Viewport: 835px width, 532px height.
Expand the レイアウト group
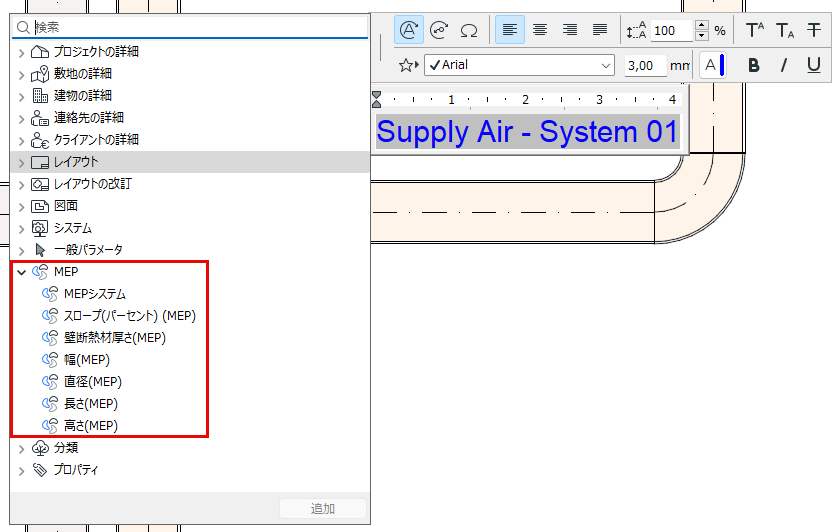[21, 162]
